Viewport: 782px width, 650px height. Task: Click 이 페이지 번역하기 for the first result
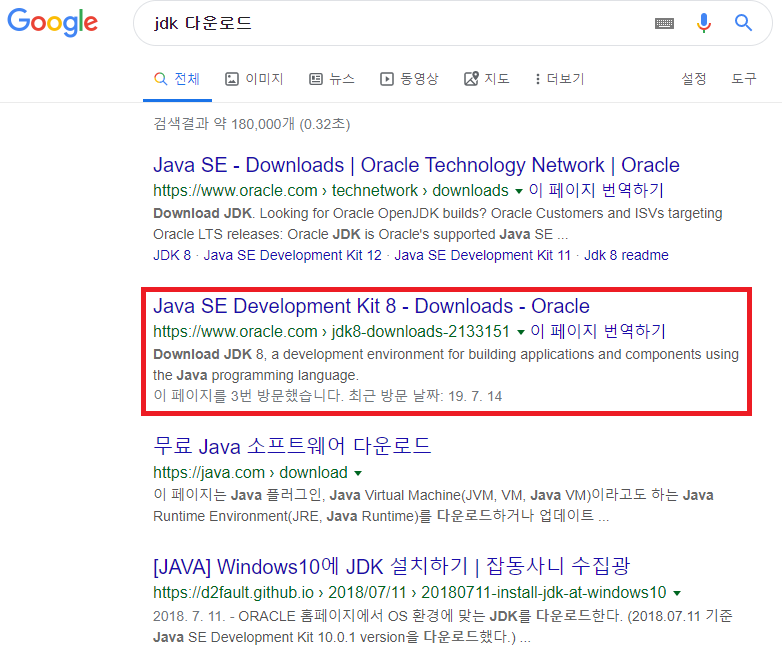[596, 190]
